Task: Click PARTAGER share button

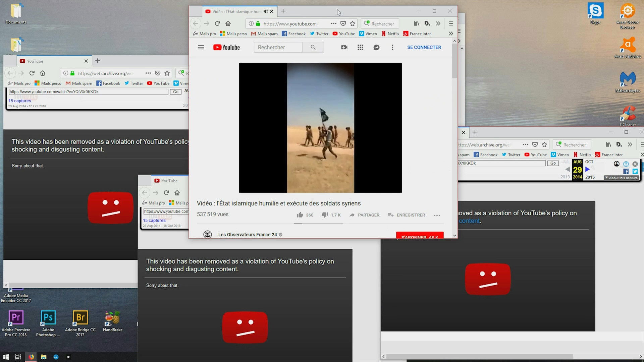Action: (364, 215)
